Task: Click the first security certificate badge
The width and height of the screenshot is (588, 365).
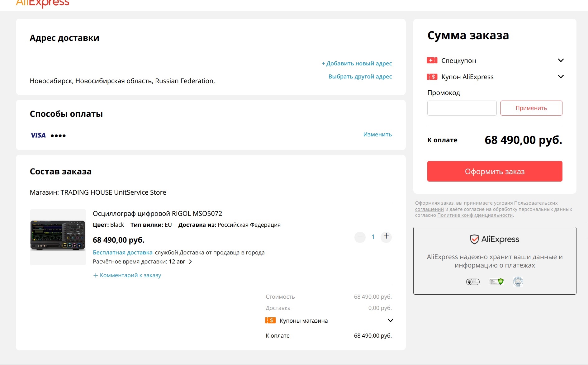Action: click(473, 282)
